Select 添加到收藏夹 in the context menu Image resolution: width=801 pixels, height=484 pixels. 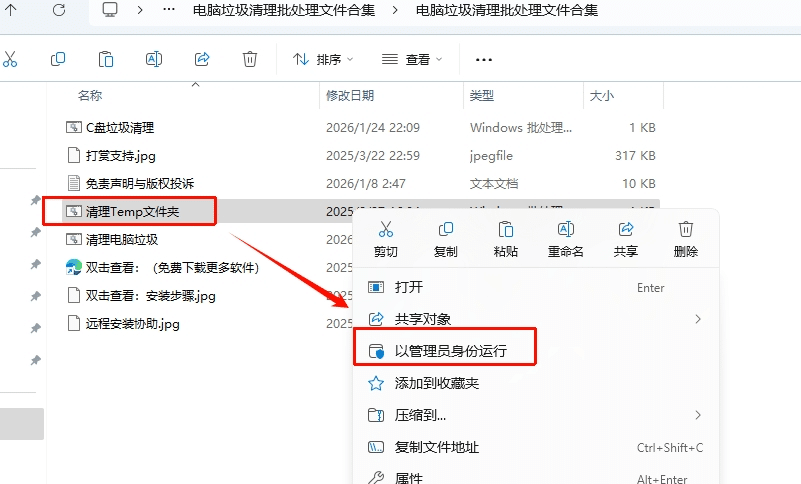(535, 383)
